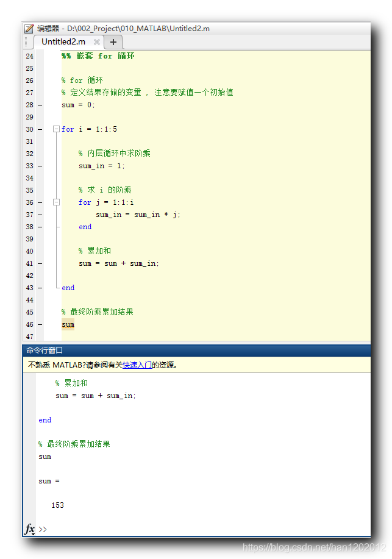Click the 命令行窗口 panel title bar
The width and height of the screenshot is (392, 559).
196,351
